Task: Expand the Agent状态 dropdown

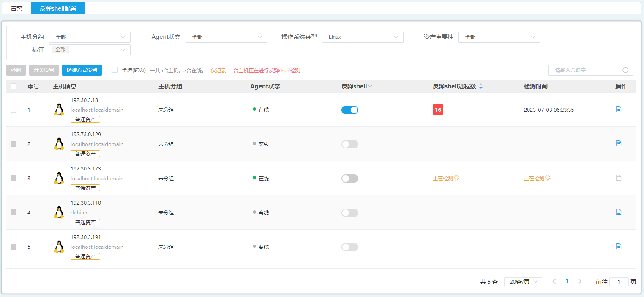Action: click(x=226, y=37)
